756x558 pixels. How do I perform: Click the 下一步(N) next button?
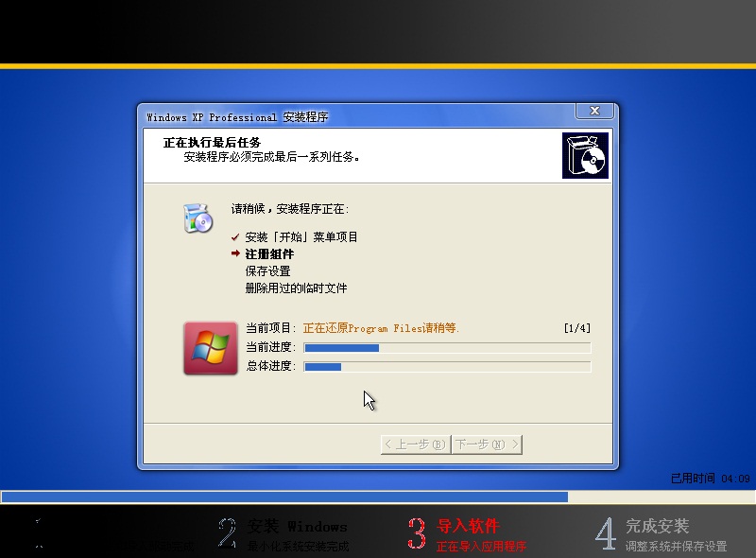click(x=487, y=445)
